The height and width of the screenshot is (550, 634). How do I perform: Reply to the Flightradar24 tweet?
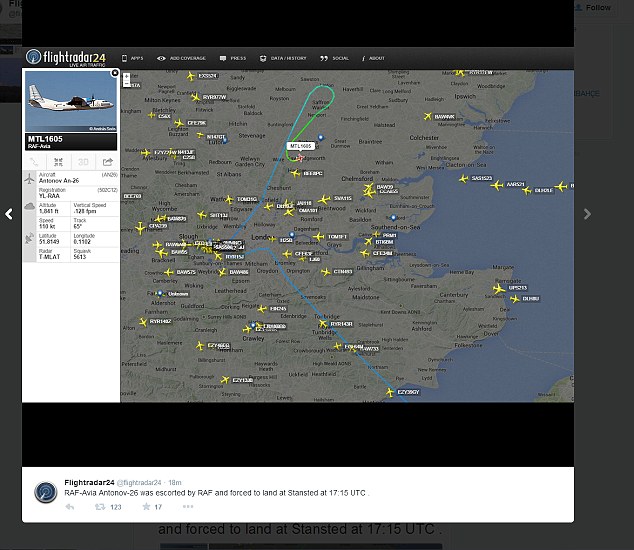[x=70, y=507]
